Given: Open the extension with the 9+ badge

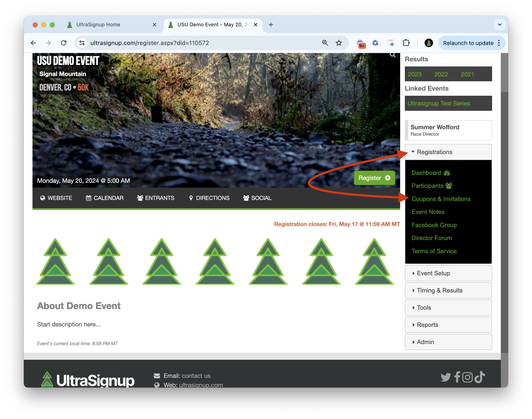Looking at the screenshot, I should [x=361, y=44].
